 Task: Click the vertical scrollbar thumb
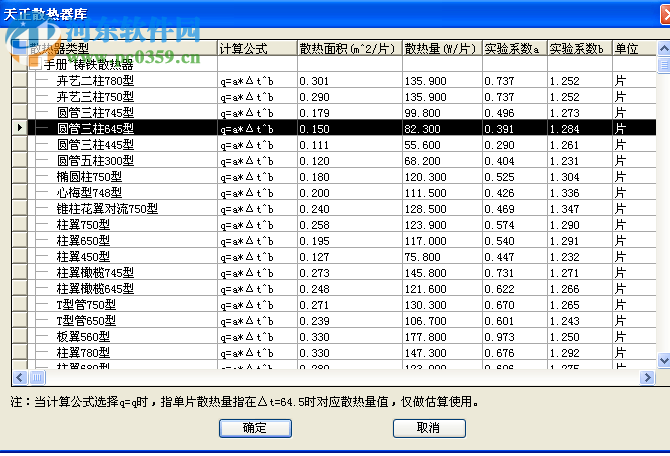(x=664, y=65)
